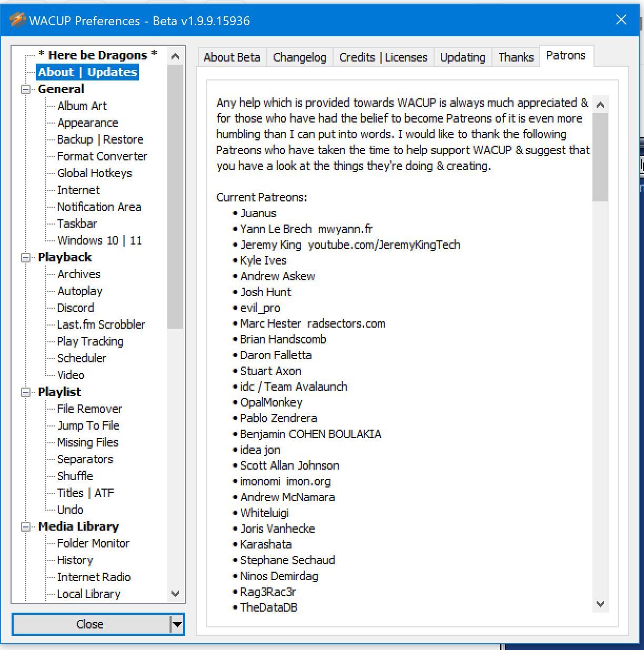Select Archives under Playback
The width and height of the screenshot is (644, 650).
78,274
